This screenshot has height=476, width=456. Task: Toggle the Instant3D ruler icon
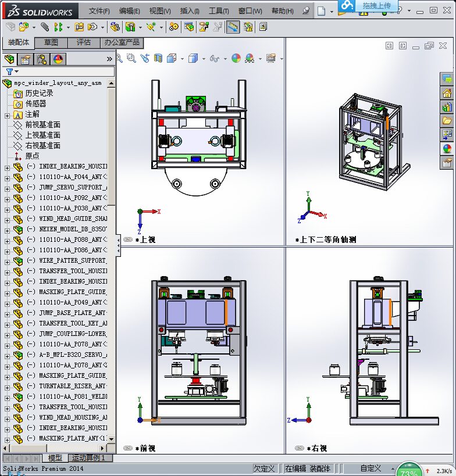tap(233, 27)
